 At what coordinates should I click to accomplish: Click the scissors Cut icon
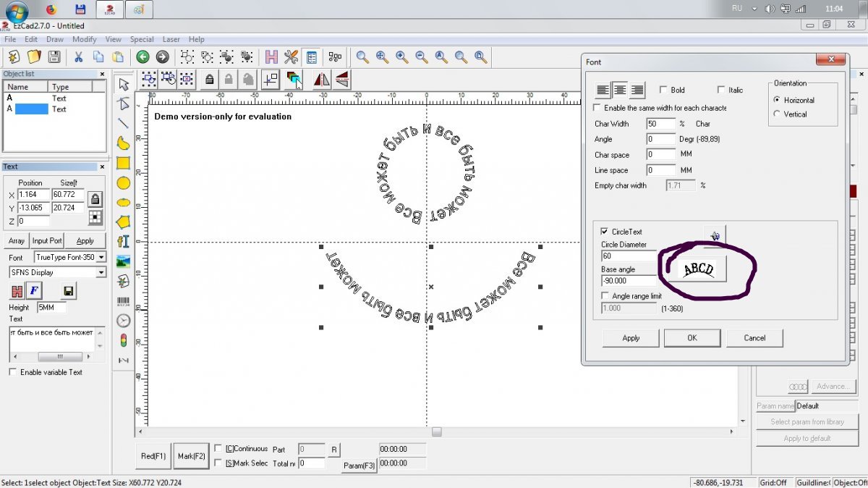coord(78,56)
